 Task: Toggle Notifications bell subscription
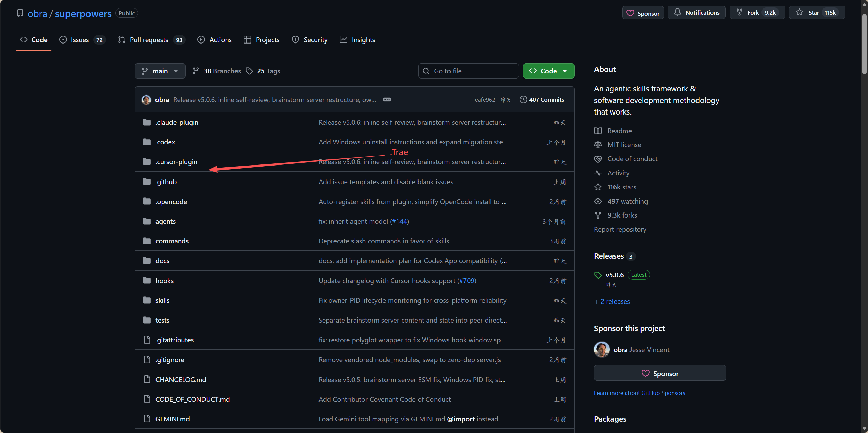(x=696, y=13)
